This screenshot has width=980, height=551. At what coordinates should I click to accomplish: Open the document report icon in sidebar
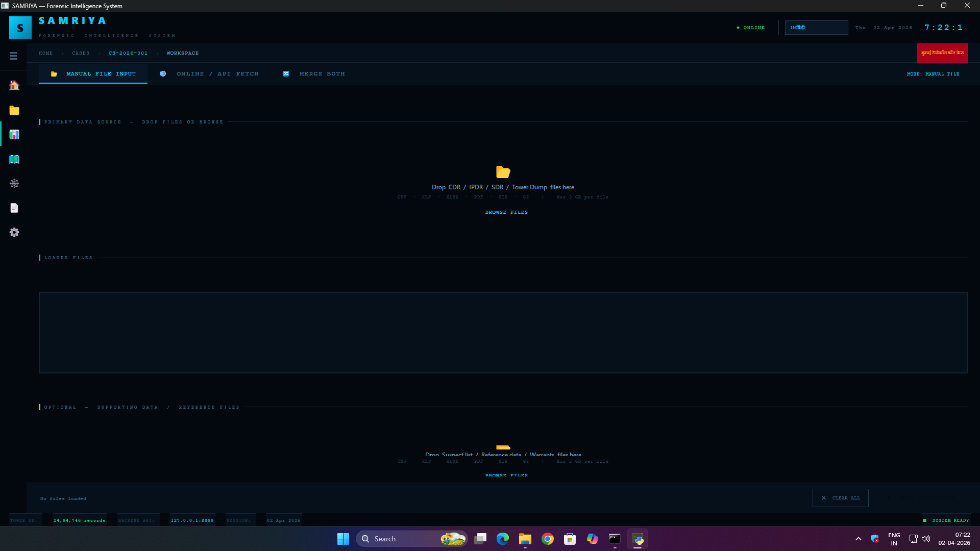click(14, 208)
